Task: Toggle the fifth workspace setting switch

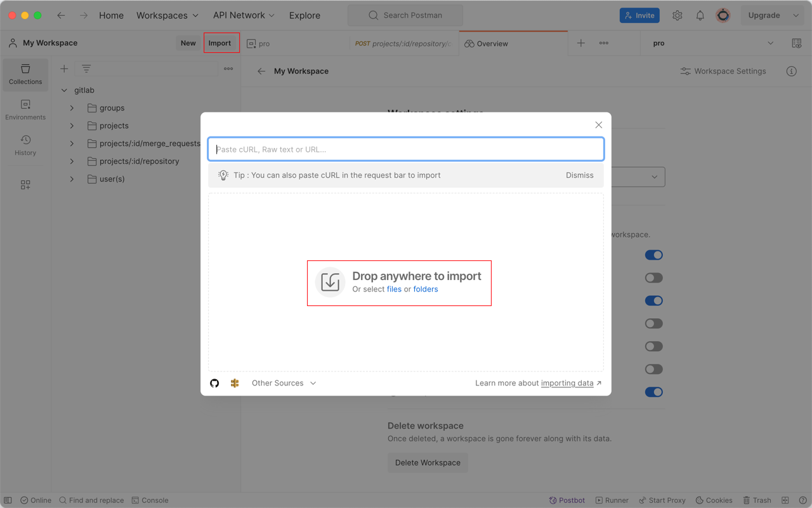Action: pos(654,347)
